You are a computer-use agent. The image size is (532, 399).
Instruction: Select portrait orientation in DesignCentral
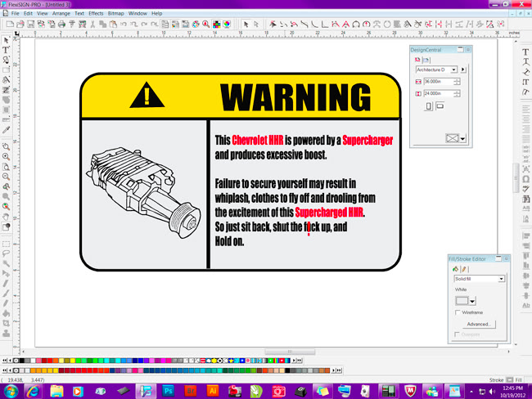(x=429, y=106)
